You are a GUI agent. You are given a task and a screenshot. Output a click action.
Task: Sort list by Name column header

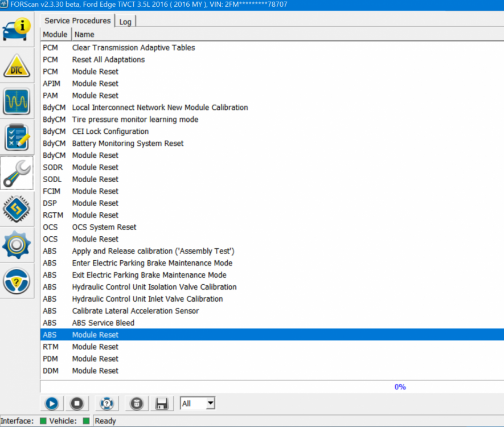point(84,35)
